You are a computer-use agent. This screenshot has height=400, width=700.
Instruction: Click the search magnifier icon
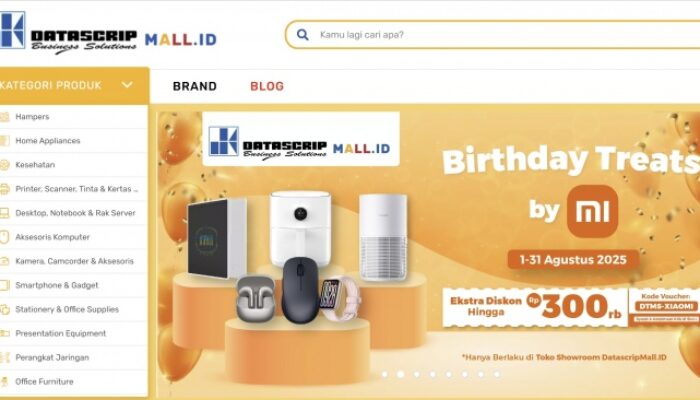point(303,34)
